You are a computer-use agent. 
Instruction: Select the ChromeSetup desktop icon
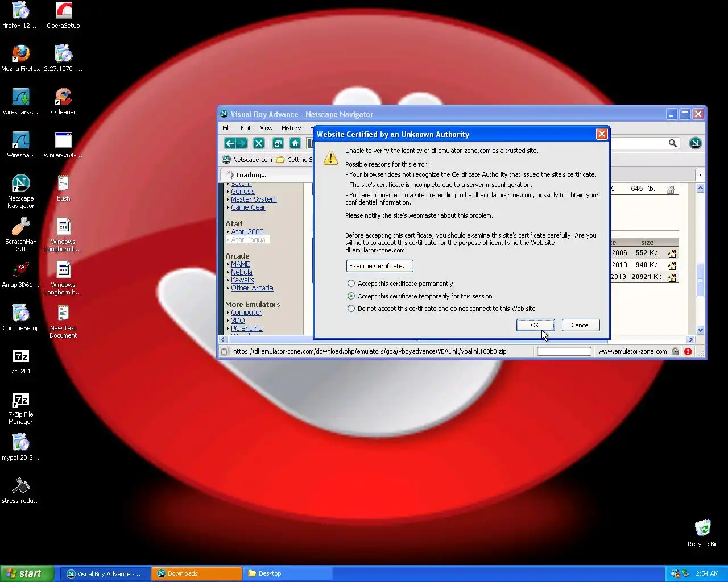click(x=20, y=318)
